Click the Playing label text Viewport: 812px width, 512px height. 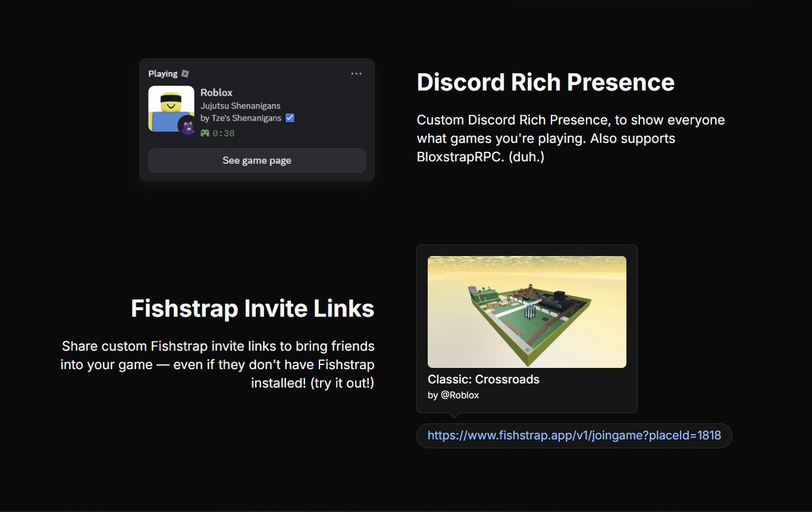[x=162, y=74]
